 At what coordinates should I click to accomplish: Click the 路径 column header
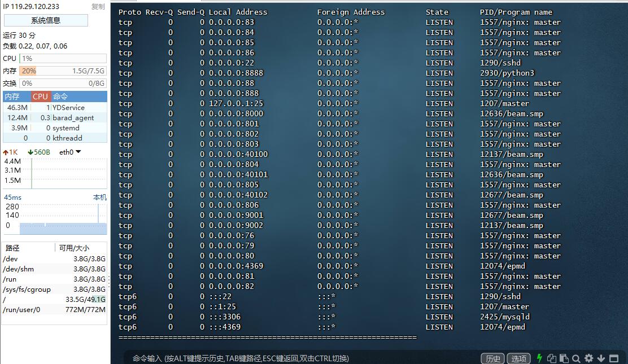[x=12, y=248]
